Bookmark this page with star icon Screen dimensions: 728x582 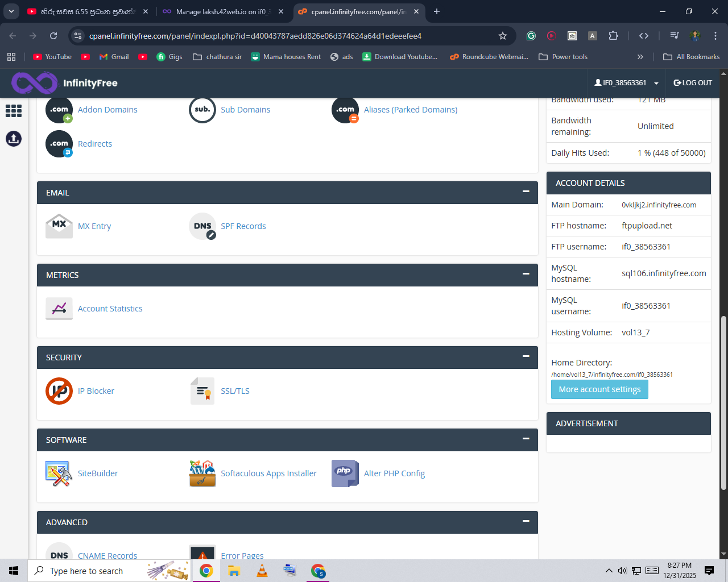pos(503,36)
